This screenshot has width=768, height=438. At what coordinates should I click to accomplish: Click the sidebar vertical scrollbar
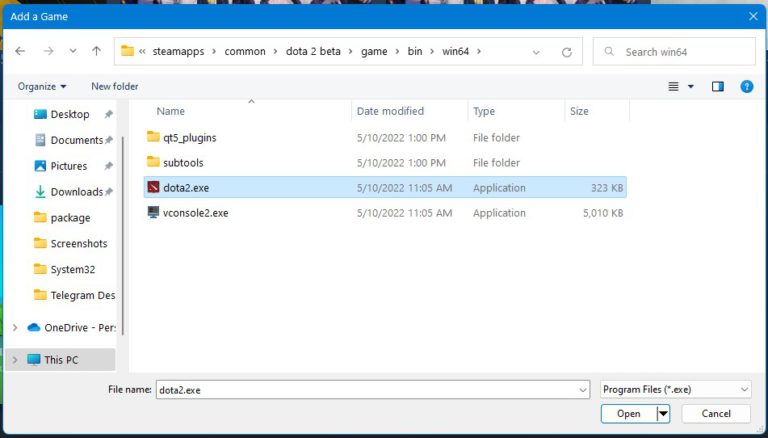[x=122, y=235]
